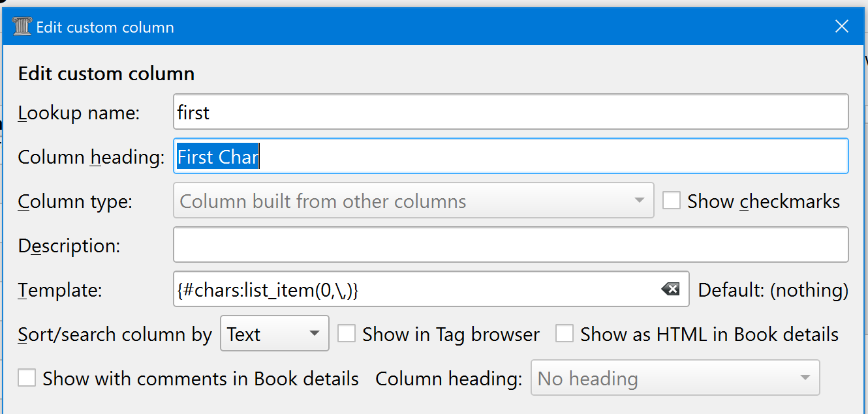Click the Default: (nothing) text
This screenshot has height=414, width=868.
coord(773,290)
